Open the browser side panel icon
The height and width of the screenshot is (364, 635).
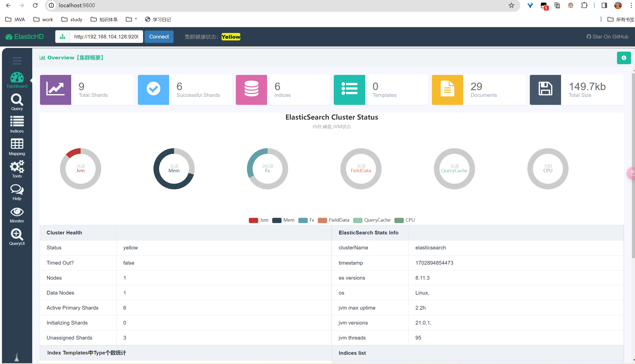coord(604,5)
